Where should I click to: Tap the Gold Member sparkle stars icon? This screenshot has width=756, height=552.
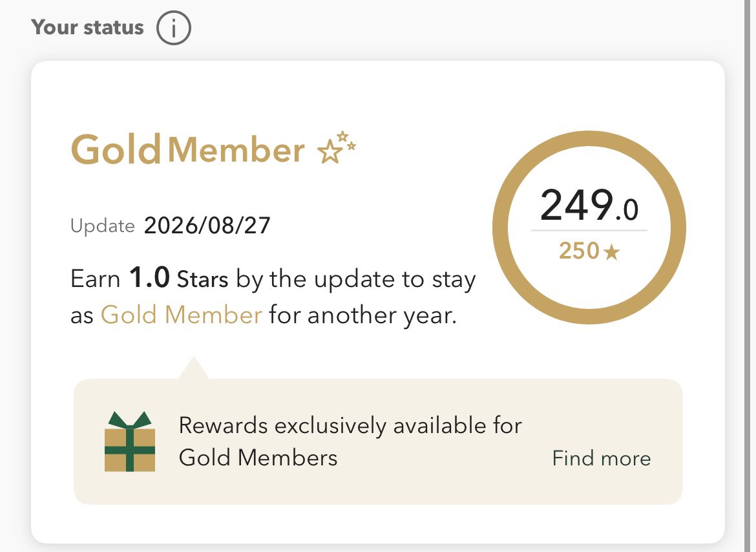pos(337,147)
